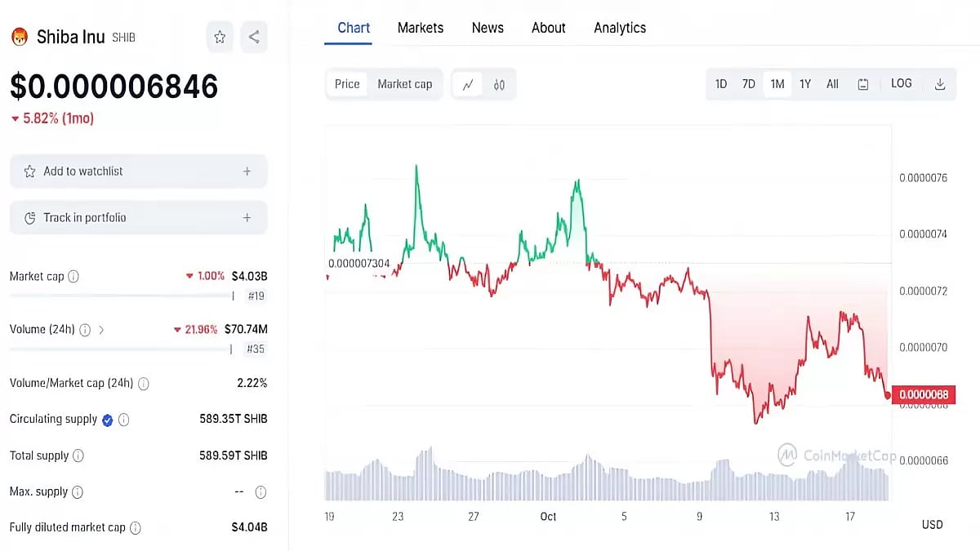Select the 7D time range
This screenshot has height=551, width=980.
point(748,84)
